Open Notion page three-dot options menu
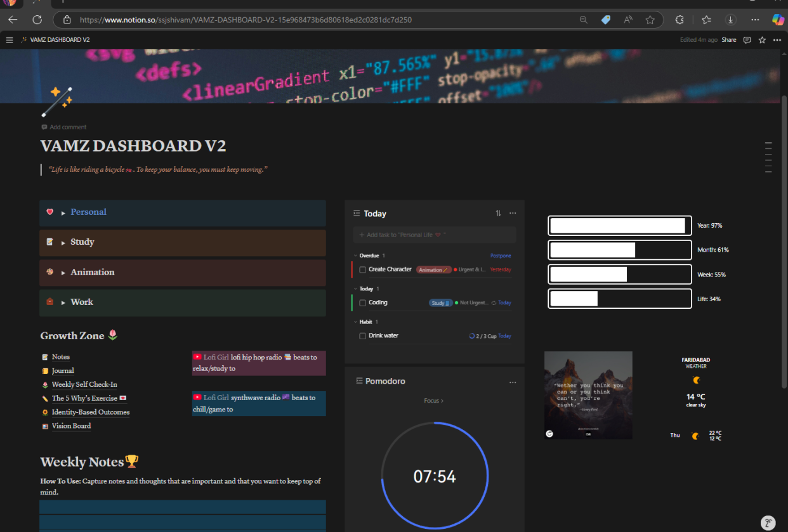Image resolution: width=788 pixels, height=532 pixels. 777,40
